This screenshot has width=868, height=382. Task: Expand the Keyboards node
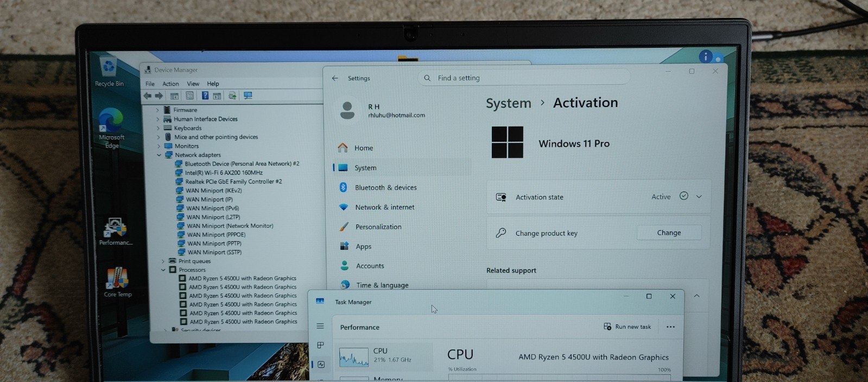(158, 128)
